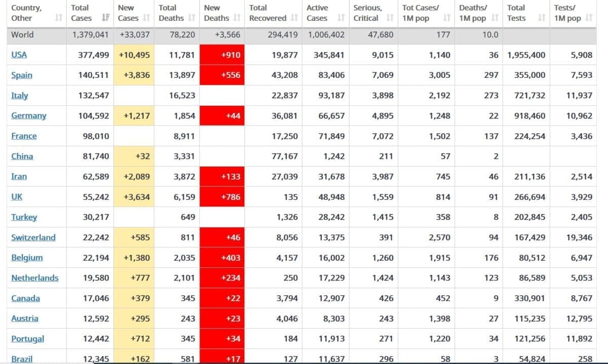Sort table by Total Cases arrow icon
608x364 pixels.
[105, 18]
